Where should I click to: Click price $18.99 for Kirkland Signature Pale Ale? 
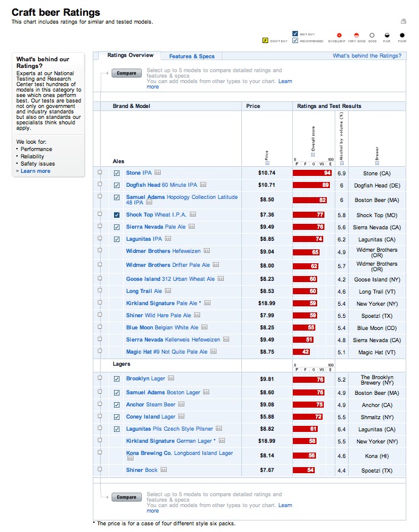(267, 303)
